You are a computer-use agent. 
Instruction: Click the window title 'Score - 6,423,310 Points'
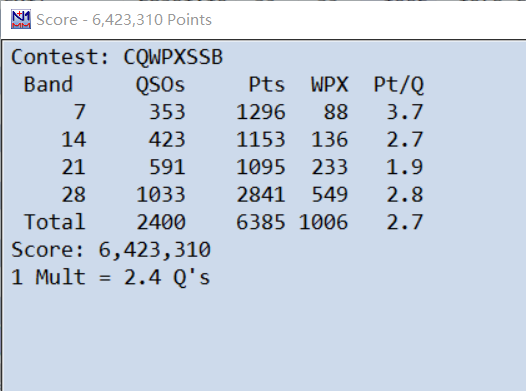pyautogui.click(x=124, y=20)
